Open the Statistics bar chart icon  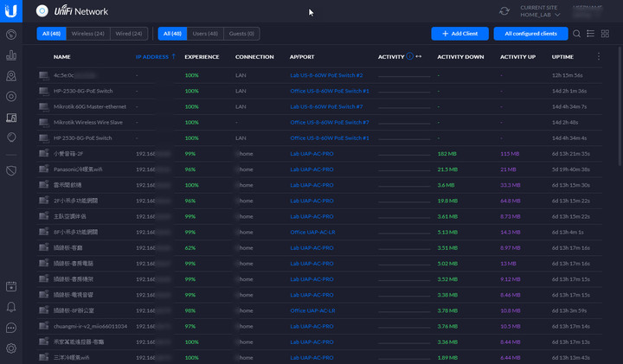pyautogui.click(x=11, y=55)
